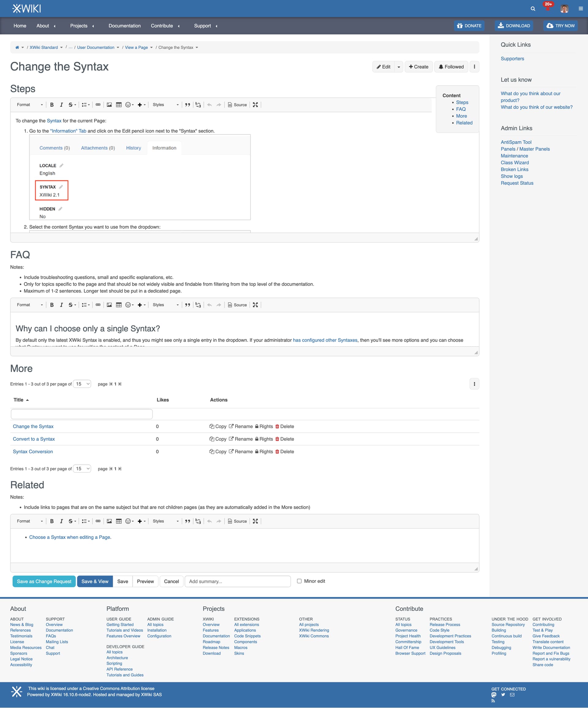
Task: Insert image in the Steps editor toolbar
Action: 109,105
